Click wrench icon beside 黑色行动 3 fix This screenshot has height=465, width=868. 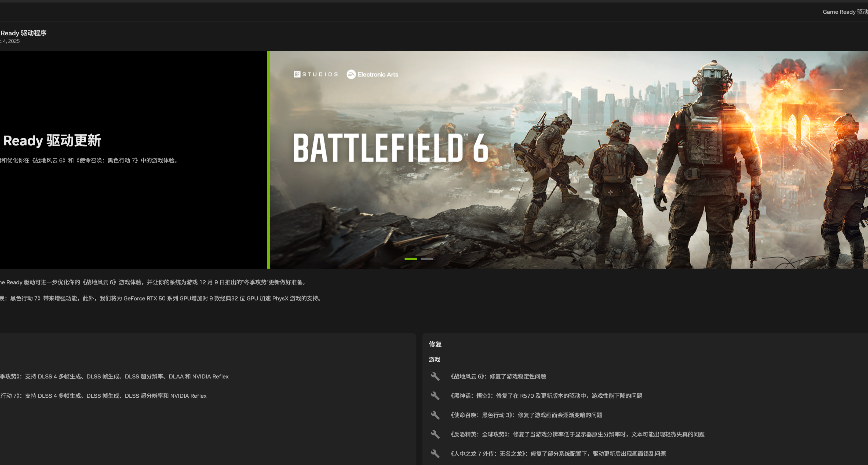tap(435, 415)
